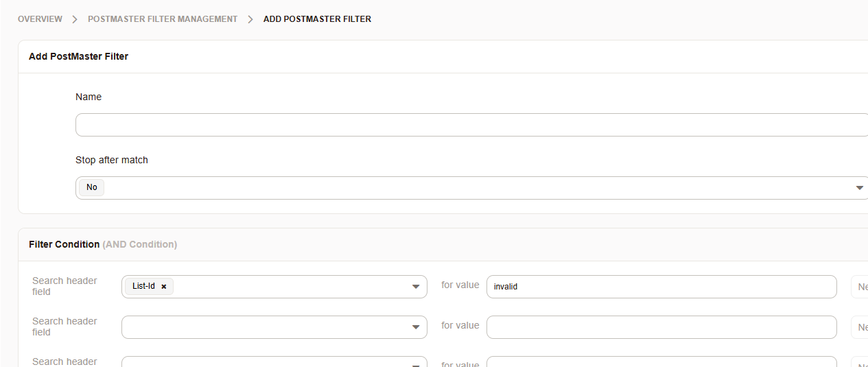
Task: Click the arrow on the first header field dropdown
Action: pyautogui.click(x=415, y=287)
